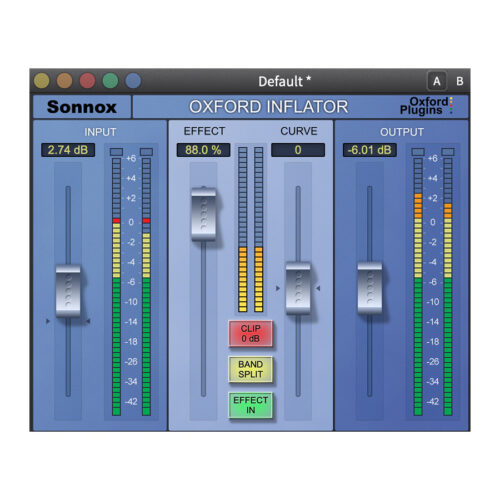Screen dimensions: 500x500
Task: Click the input right channel level meter
Action: [x=146, y=287]
